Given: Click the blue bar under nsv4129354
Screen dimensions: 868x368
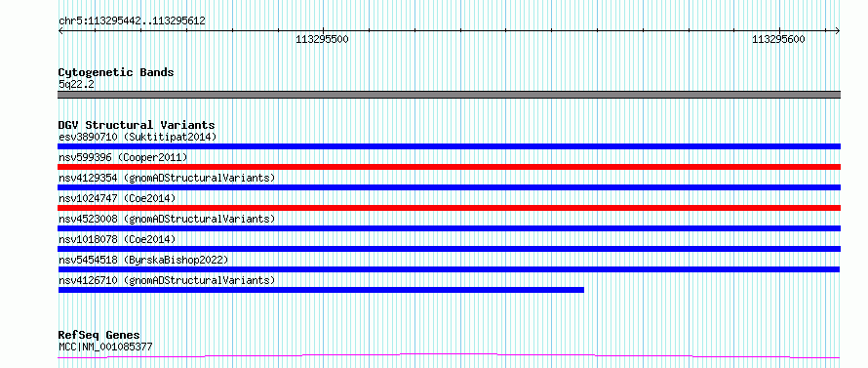Looking at the screenshot, I should [x=449, y=187].
